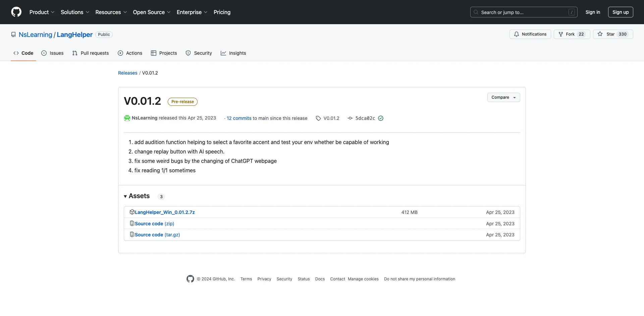
Task: Open the Security tab
Action: pos(199,53)
